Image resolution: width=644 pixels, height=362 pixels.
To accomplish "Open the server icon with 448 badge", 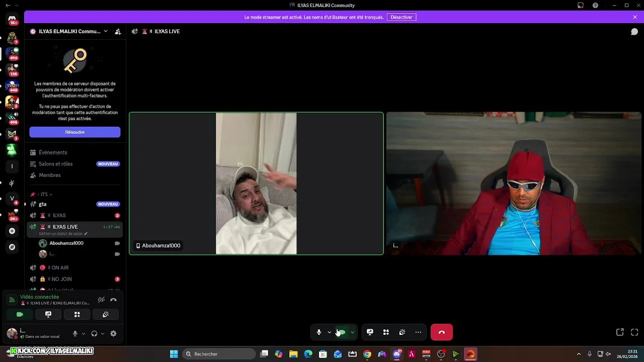I will tap(12, 85).
